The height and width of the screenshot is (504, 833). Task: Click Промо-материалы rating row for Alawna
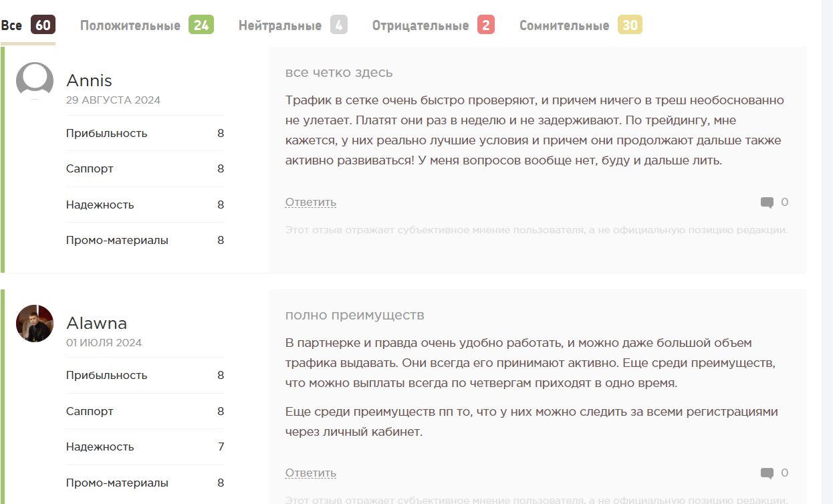145,483
